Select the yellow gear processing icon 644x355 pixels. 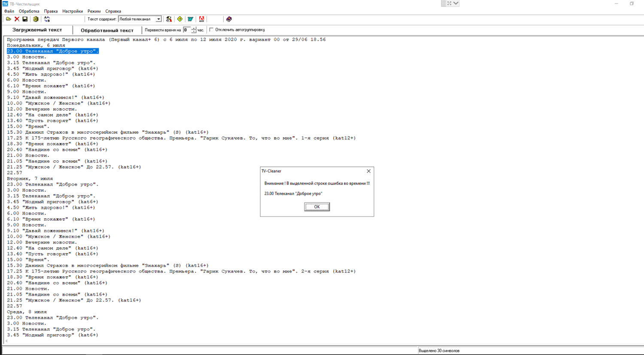point(36,19)
